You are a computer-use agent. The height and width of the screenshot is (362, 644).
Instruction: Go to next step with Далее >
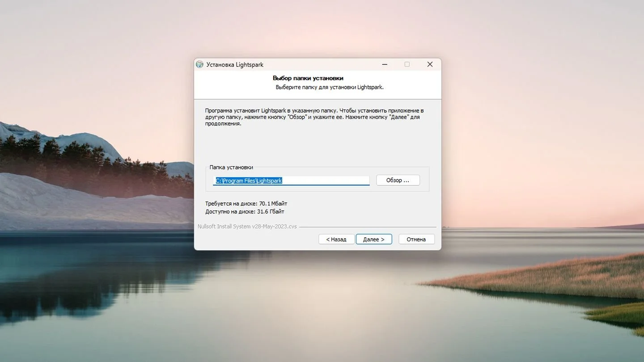374,239
